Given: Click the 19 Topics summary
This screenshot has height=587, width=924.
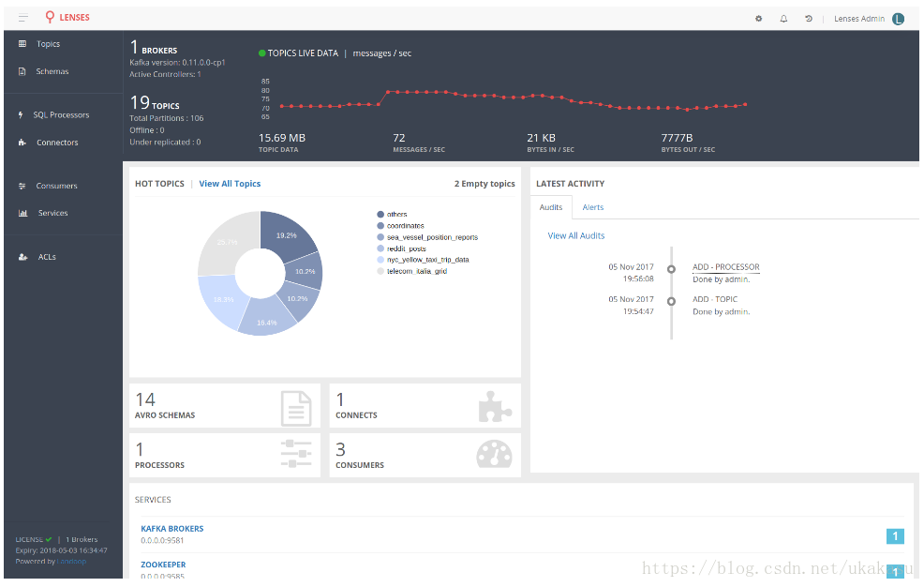Looking at the screenshot, I should (x=155, y=103).
